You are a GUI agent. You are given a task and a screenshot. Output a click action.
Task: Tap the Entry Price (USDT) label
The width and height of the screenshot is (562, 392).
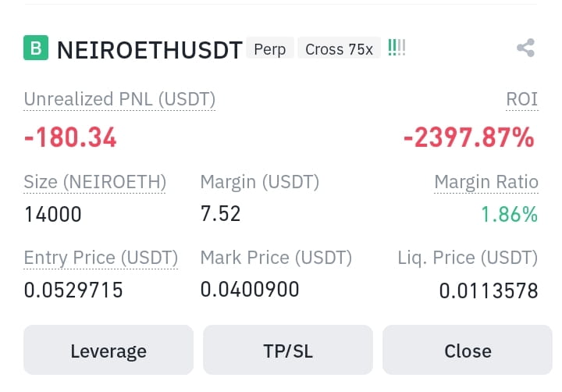pyautogui.click(x=101, y=258)
